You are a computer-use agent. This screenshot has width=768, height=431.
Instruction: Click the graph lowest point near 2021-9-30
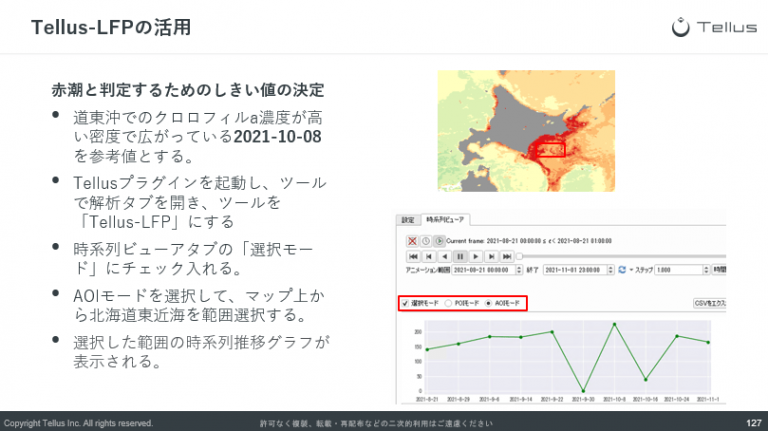pyautogui.click(x=583, y=391)
